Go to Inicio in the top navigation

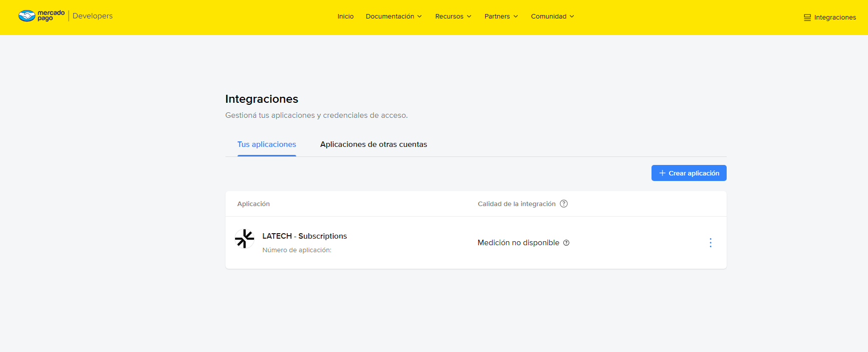(x=345, y=17)
